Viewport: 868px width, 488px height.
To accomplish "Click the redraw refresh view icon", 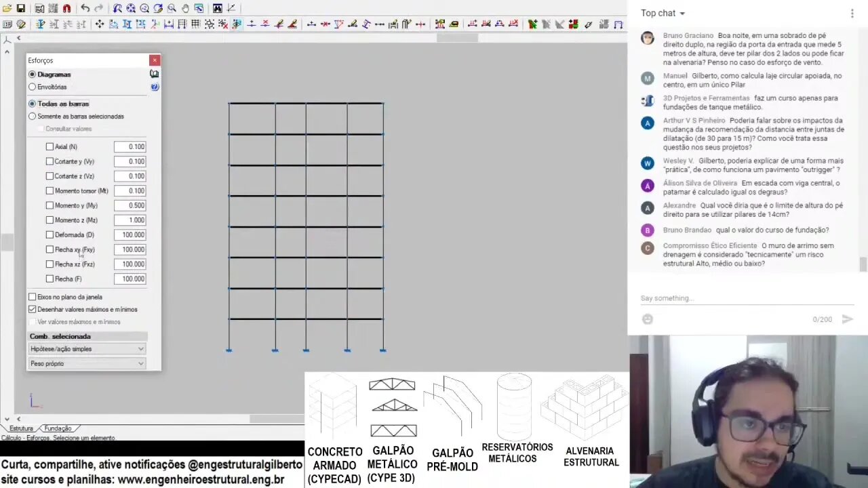I will pos(158,9).
